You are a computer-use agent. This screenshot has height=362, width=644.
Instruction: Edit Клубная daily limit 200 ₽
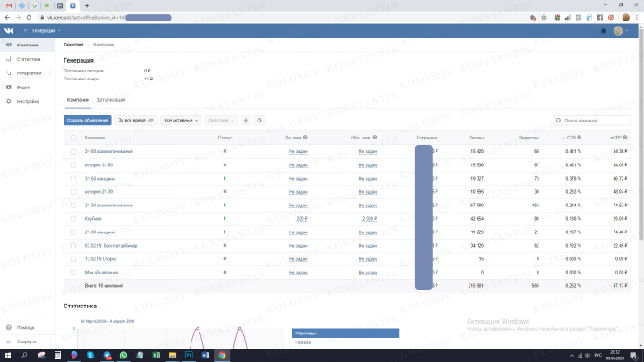(302, 219)
